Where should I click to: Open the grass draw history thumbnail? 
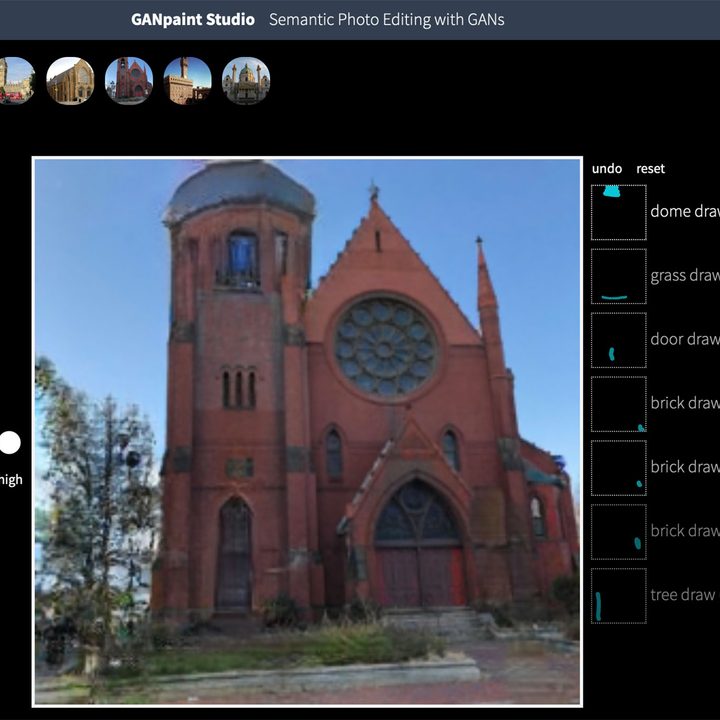[x=619, y=276]
